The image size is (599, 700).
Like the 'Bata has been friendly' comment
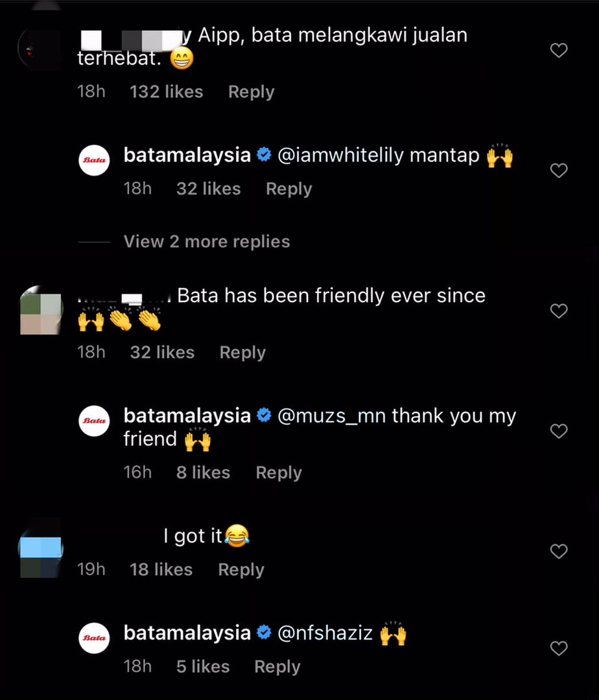(x=559, y=311)
